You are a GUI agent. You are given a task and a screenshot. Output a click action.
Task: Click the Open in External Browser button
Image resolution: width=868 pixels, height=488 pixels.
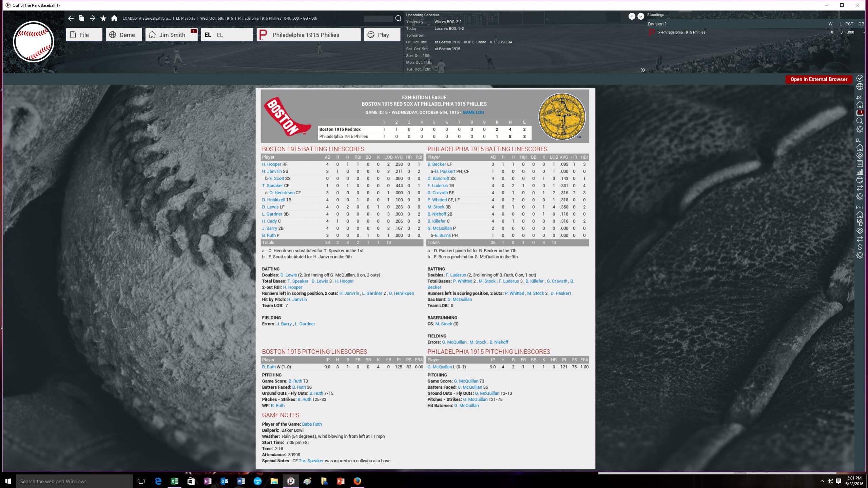click(818, 79)
